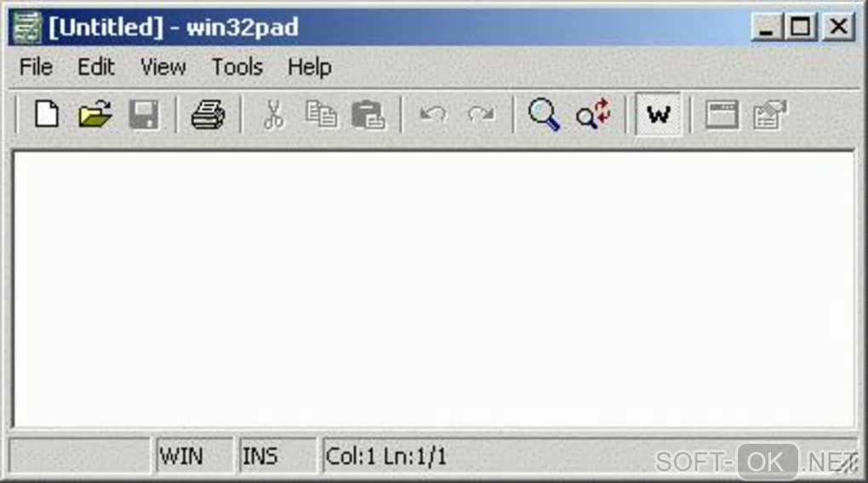Viewport: 868px width, 483px height.
Task: Create a new blank document
Action: tap(47, 115)
